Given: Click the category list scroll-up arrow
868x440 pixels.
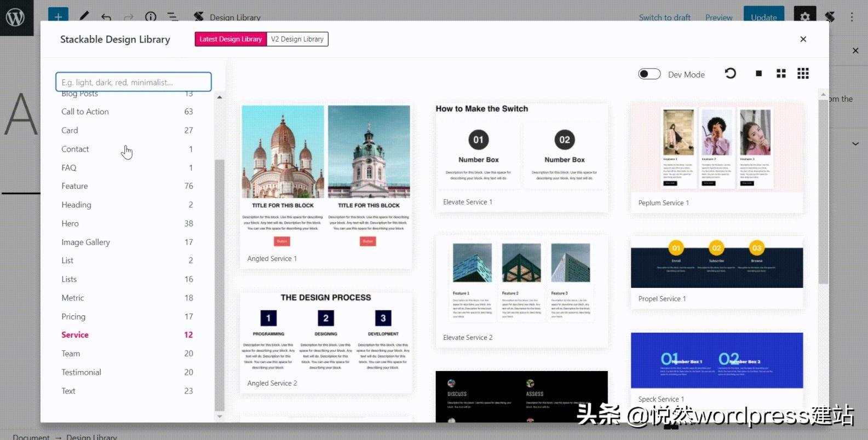Looking at the screenshot, I should (x=220, y=97).
